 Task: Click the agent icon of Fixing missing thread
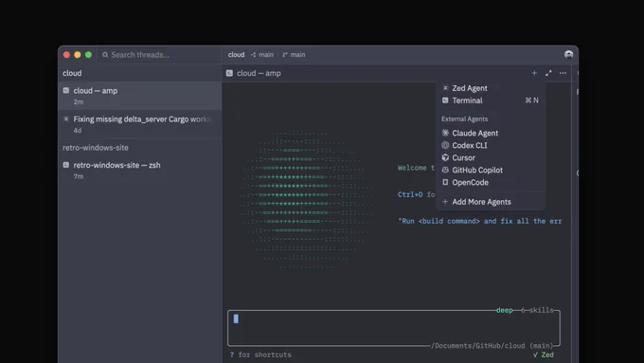pos(66,118)
